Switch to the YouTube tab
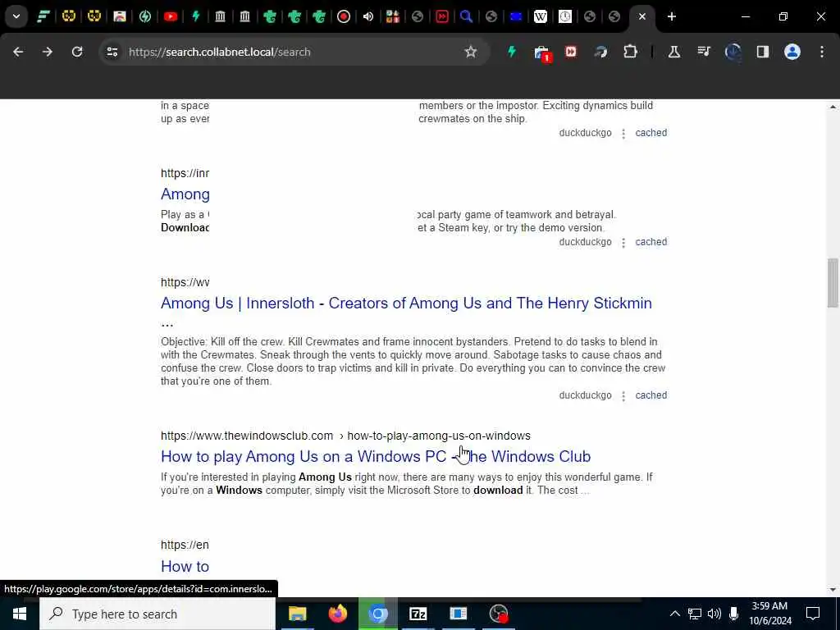 click(171, 16)
